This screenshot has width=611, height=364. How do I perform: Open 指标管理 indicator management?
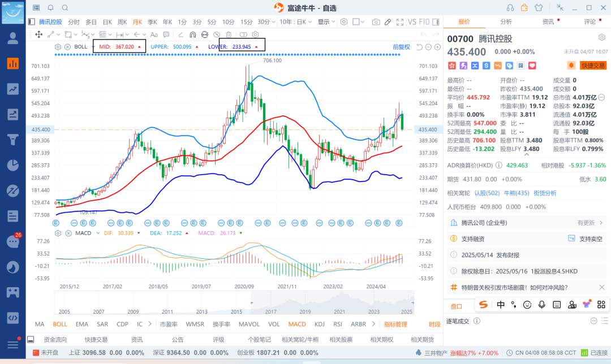(395, 324)
